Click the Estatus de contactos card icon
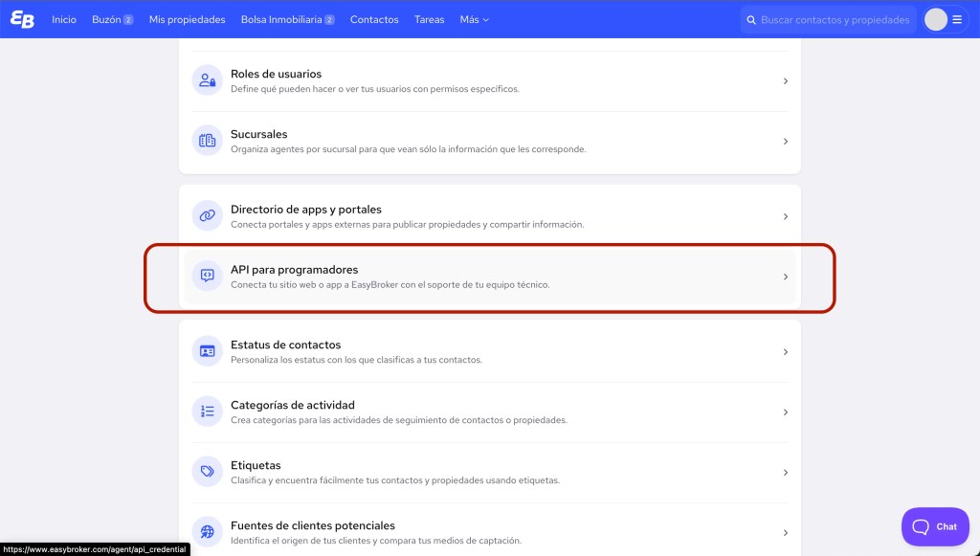Viewport: 980px width, 556px height. 207,351
